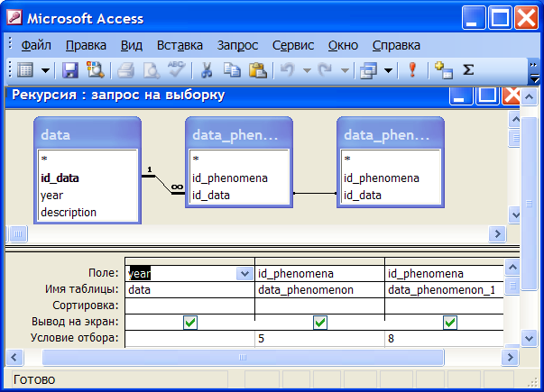The height and width of the screenshot is (392, 544).
Task: Select id_data field in data table
Action: click(x=60, y=178)
